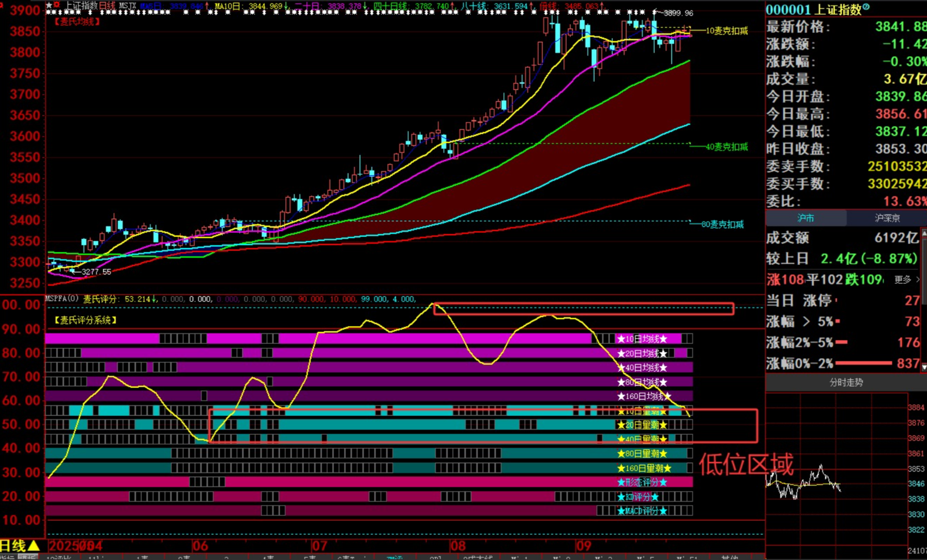
Task: Click the 分时走势 panel header
Action: 846,383
